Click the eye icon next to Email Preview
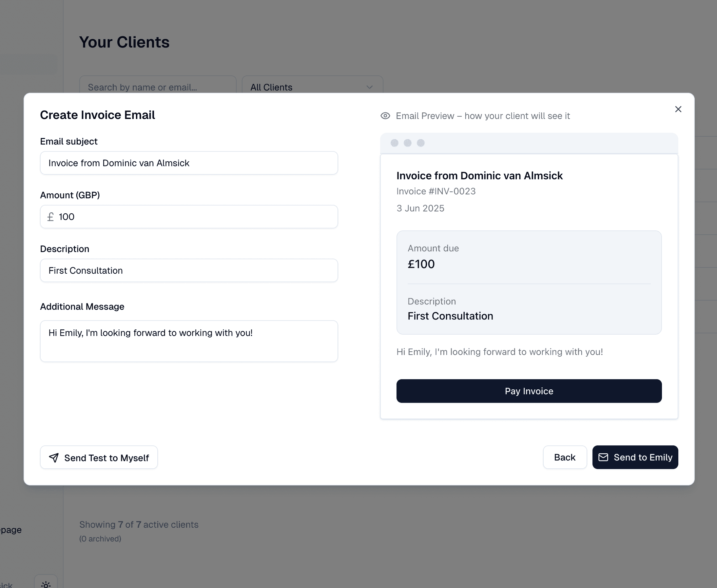The width and height of the screenshot is (717, 588). click(x=385, y=116)
